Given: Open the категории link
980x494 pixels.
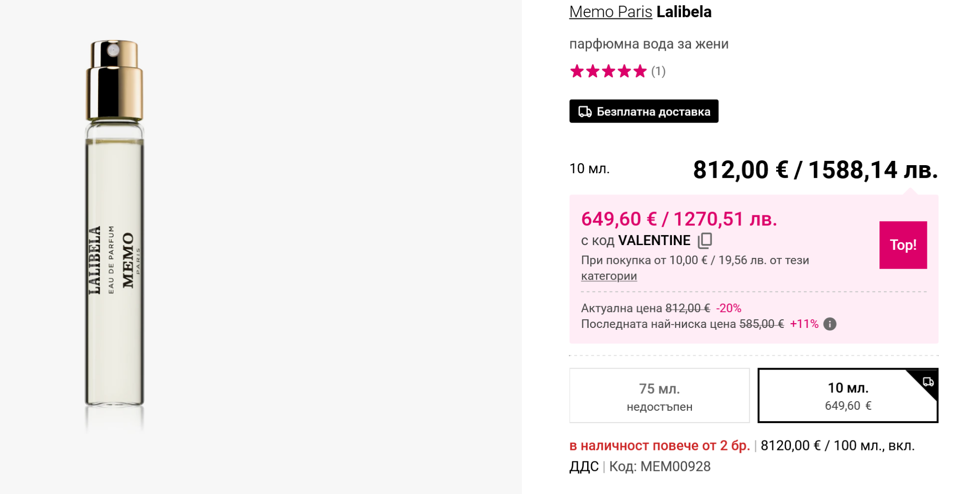Looking at the screenshot, I should [609, 276].
